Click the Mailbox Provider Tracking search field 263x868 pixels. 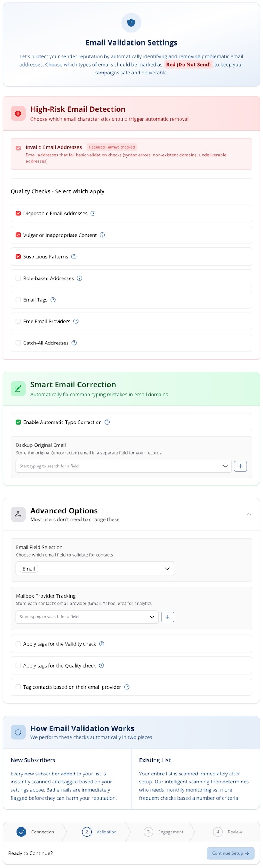(x=83, y=617)
